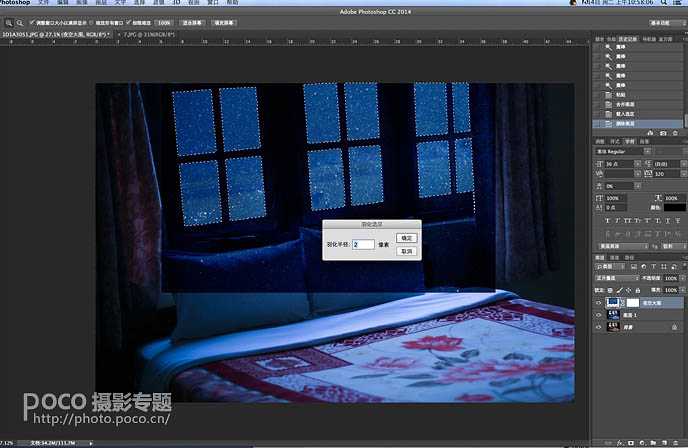The height and width of the screenshot is (448, 688).
Task: Toggle lock position move icon
Action: tap(628, 290)
